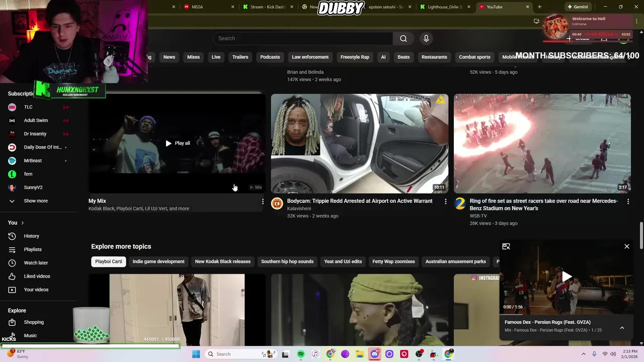Select Yeat and Uzi edits chip

pyautogui.click(x=343, y=261)
